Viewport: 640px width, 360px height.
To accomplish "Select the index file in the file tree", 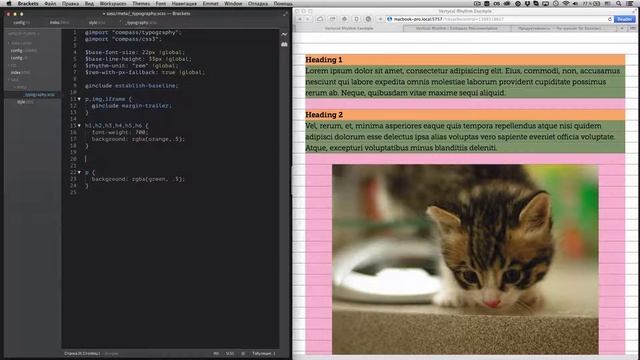I will [20, 73].
